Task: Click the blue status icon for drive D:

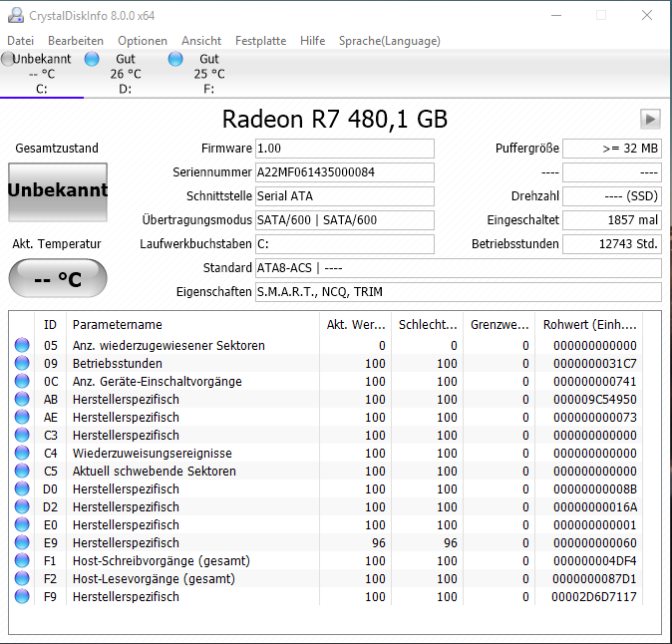Action: coord(92,59)
